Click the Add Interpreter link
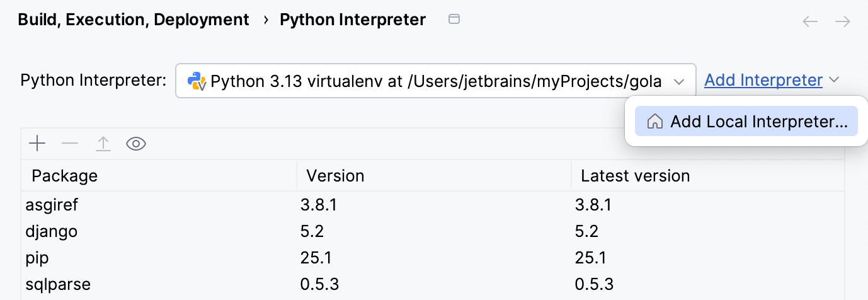The width and height of the screenshot is (868, 300). 763,81
